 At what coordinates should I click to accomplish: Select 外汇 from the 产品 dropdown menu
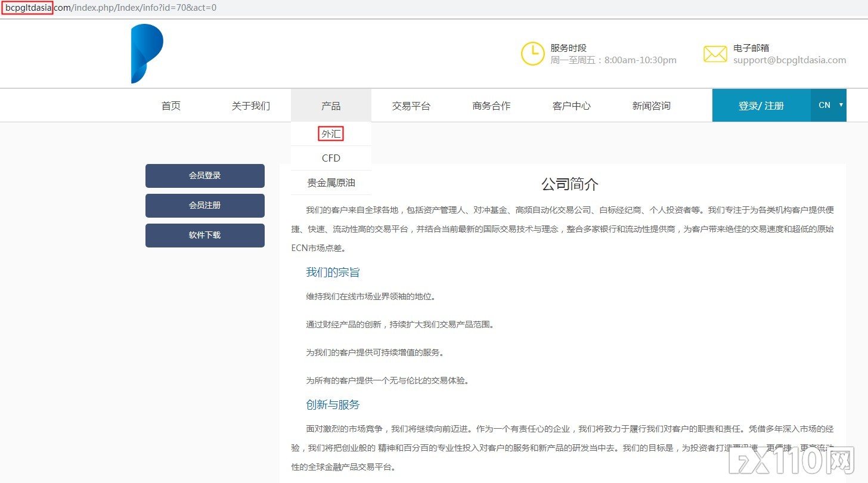(331, 133)
